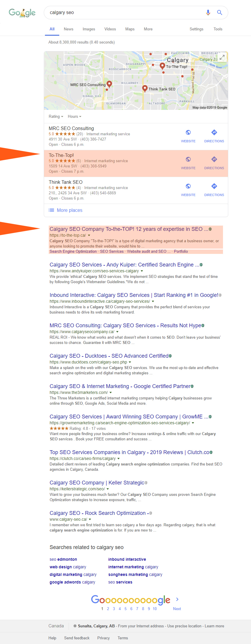Click grey shield icon beside Keller Strategic result

[x=146, y=483]
